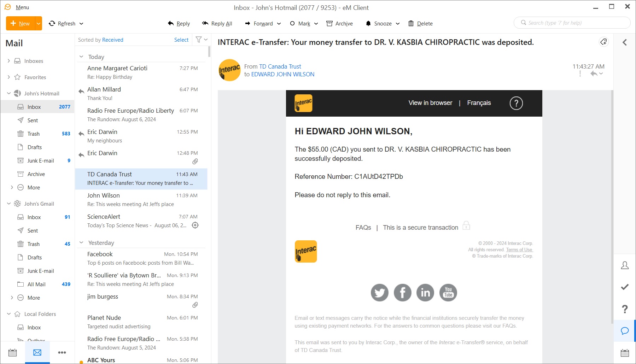The height and width of the screenshot is (364, 636).
Task: Collapse the John's Gmail account
Action: coord(9,204)
